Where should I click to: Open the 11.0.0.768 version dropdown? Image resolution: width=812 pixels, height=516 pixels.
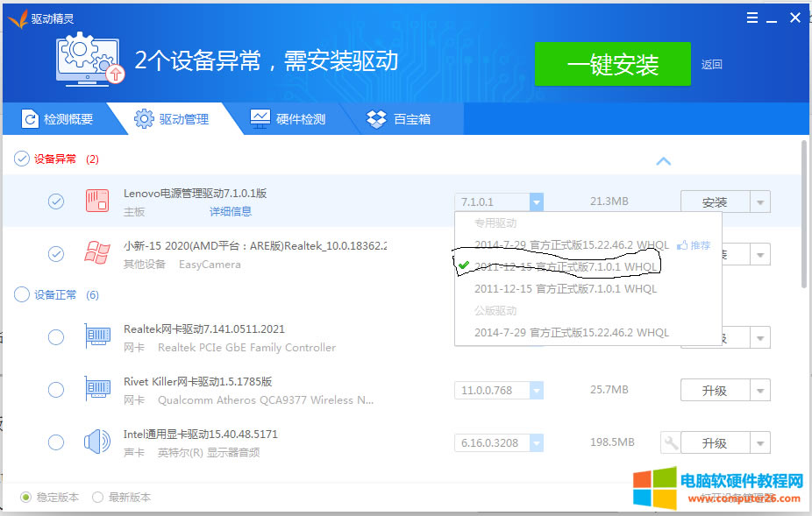pos(536,389)
